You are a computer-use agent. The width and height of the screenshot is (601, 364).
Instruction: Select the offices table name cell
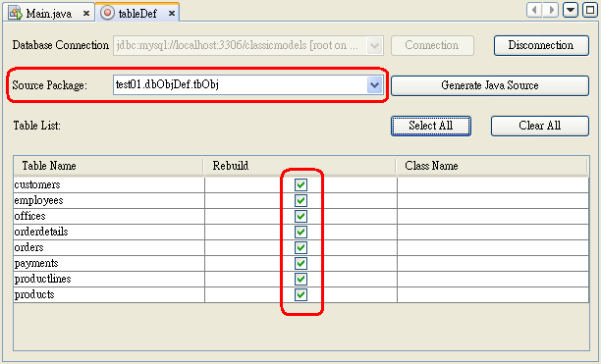tap(109, 216)
